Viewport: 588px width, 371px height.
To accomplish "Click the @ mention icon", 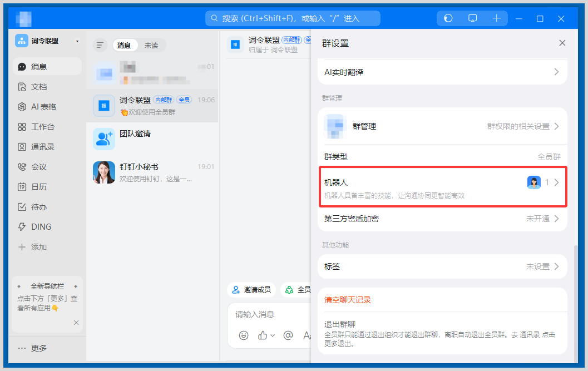I will [288, 335].
